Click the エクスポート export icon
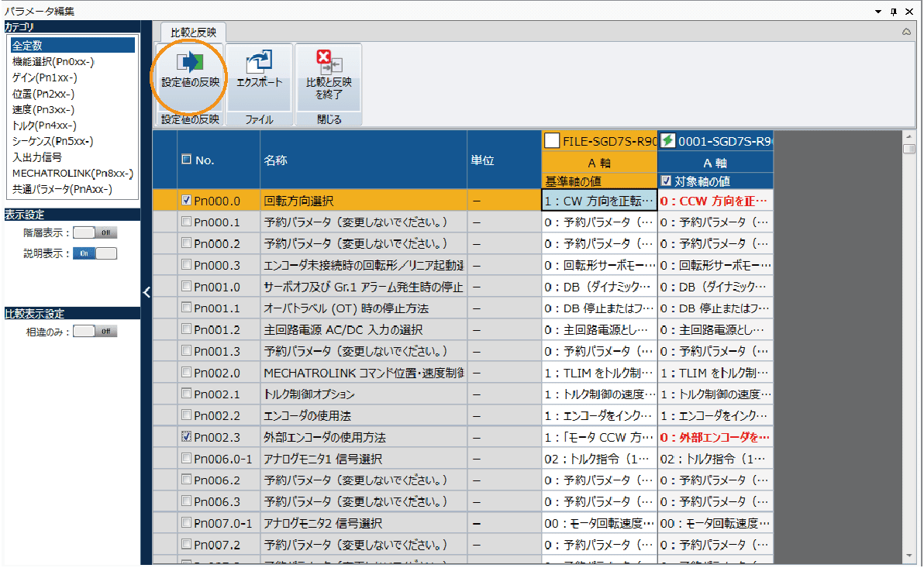 [259, 64]
